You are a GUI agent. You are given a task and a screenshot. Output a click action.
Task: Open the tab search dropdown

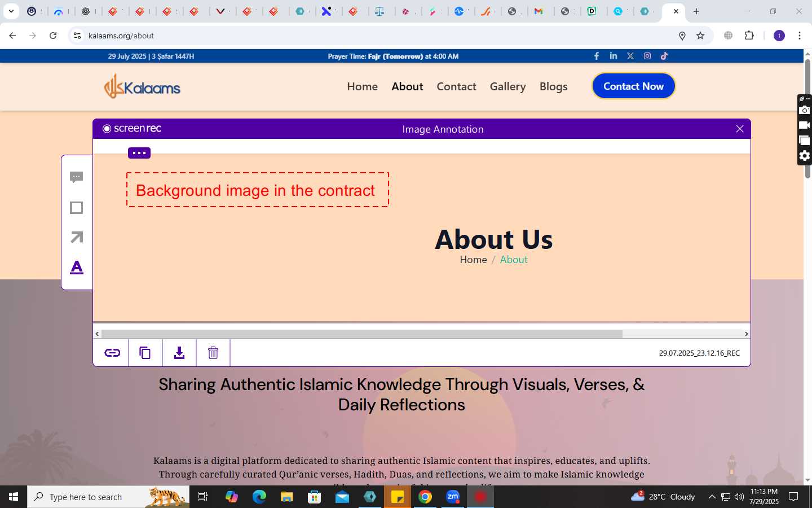(11, 11)
